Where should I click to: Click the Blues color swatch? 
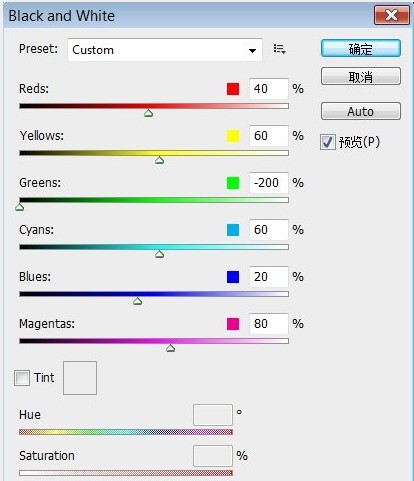point(233,277)
